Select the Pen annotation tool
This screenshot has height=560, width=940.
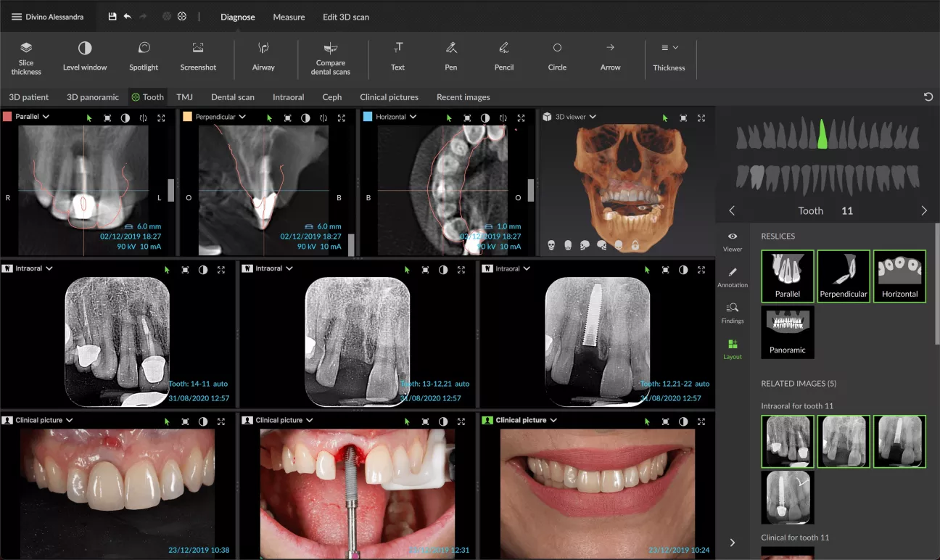450,58
